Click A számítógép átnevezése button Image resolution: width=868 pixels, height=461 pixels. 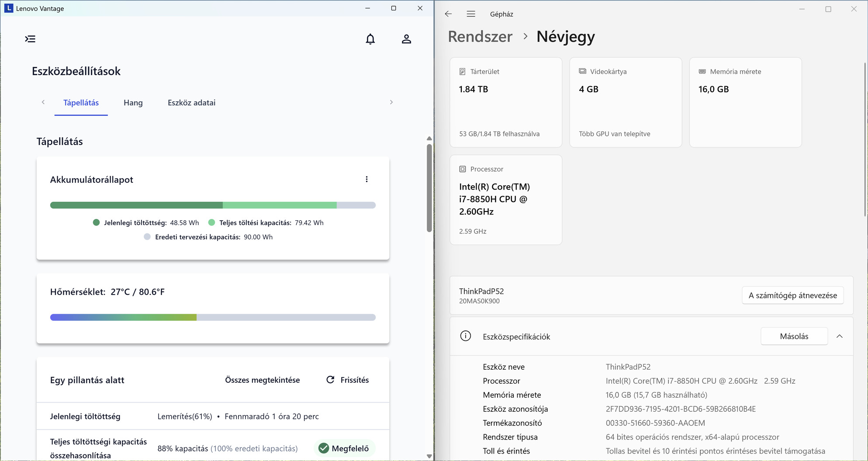pyautogui.click(x=792, y=295)
